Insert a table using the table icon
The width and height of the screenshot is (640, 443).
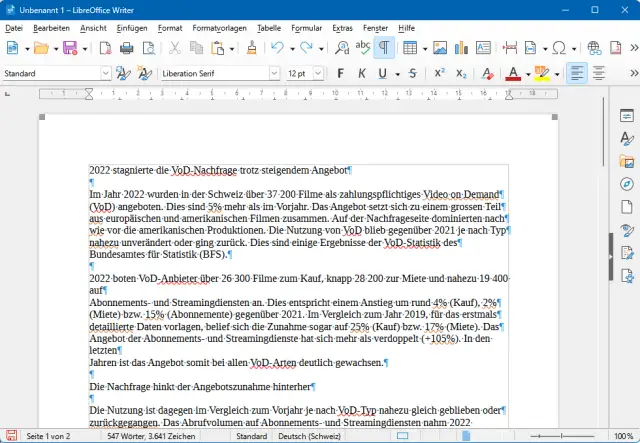[x=410, y=47]
